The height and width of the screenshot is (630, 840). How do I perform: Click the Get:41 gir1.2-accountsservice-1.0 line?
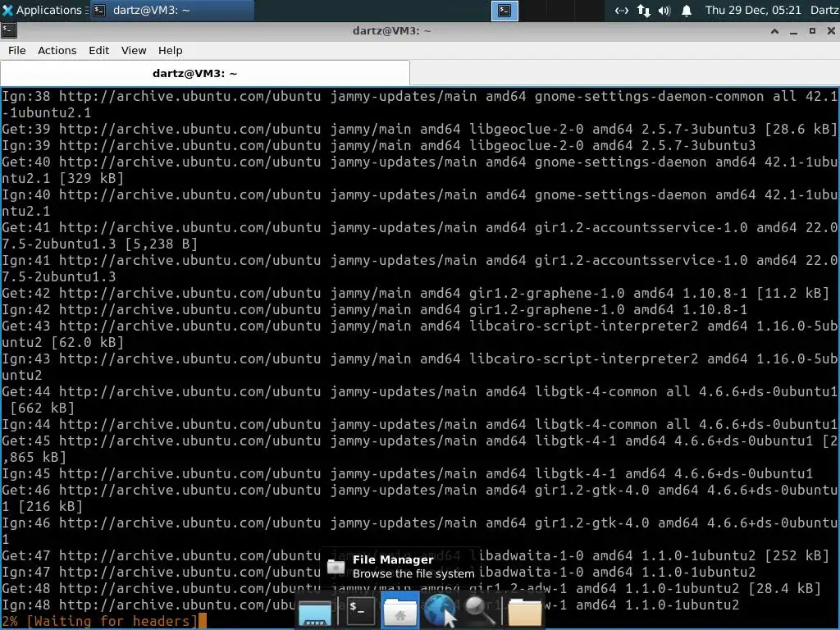click(419, 235)
